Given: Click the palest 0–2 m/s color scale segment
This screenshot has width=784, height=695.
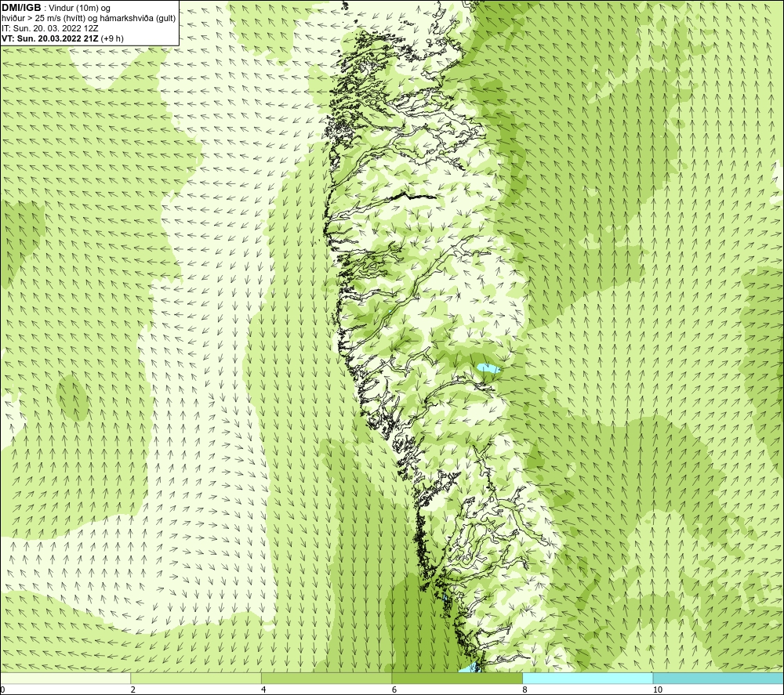Looking at the screenshot, I should (x=66, y=678).
